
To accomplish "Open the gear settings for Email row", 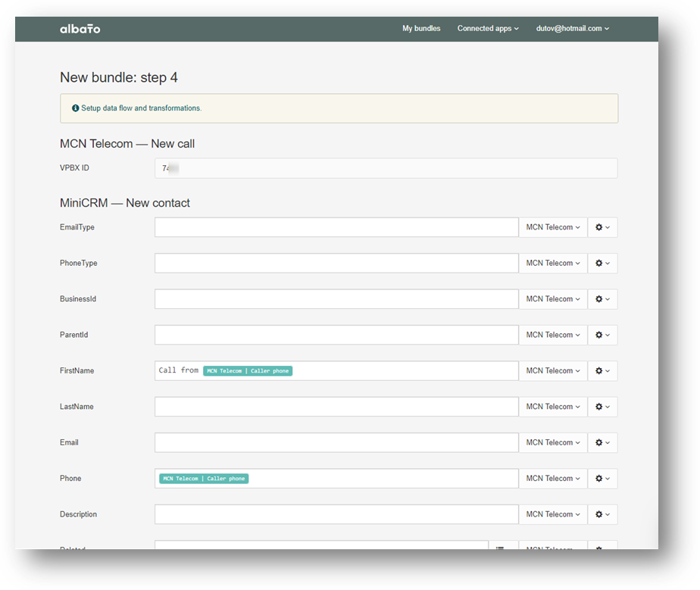I will (602, 442).
